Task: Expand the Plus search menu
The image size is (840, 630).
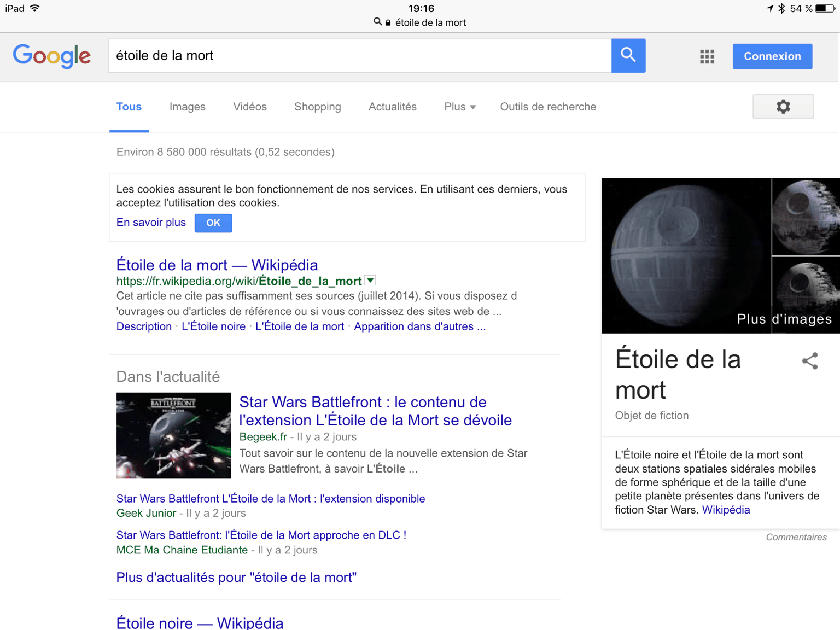Action: coord(459,107)
